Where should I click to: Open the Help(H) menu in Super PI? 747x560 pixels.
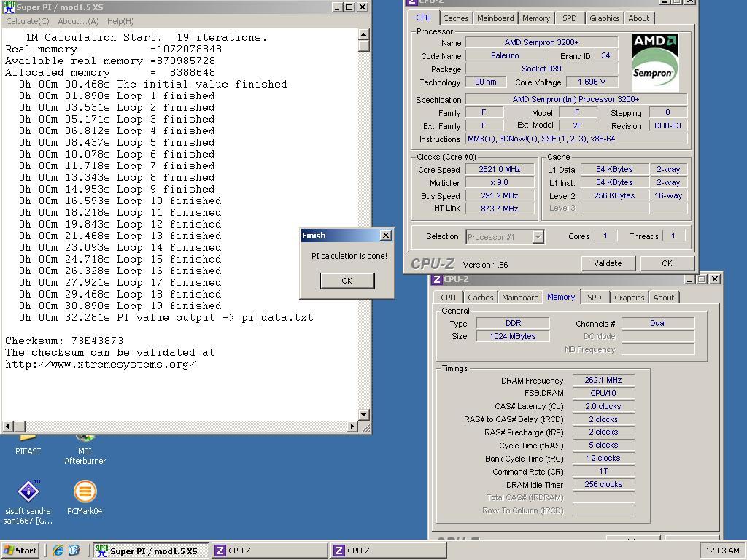(120, 21)
